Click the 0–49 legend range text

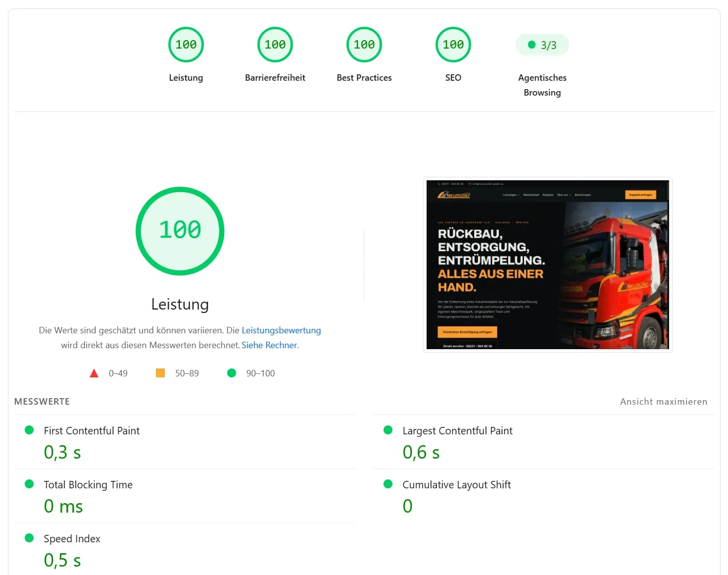pyautogui.click(x=118, y=373)
